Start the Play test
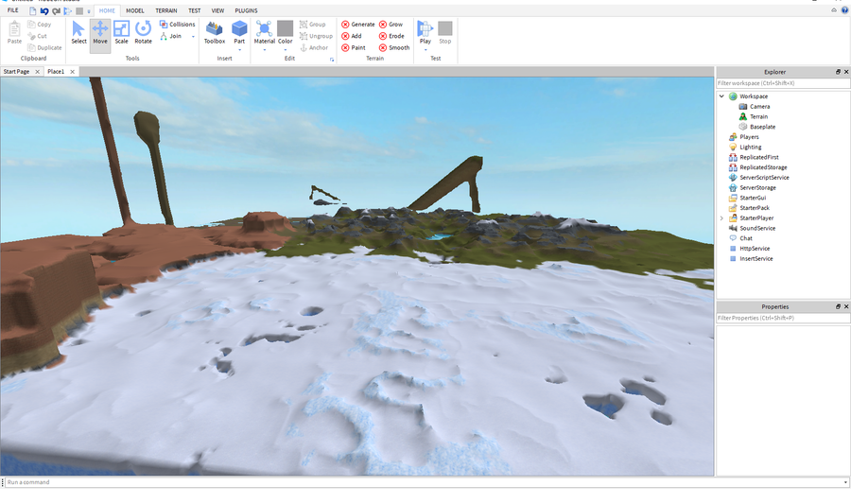The width and height of the screenshot is (851, 504). point(425,32)
